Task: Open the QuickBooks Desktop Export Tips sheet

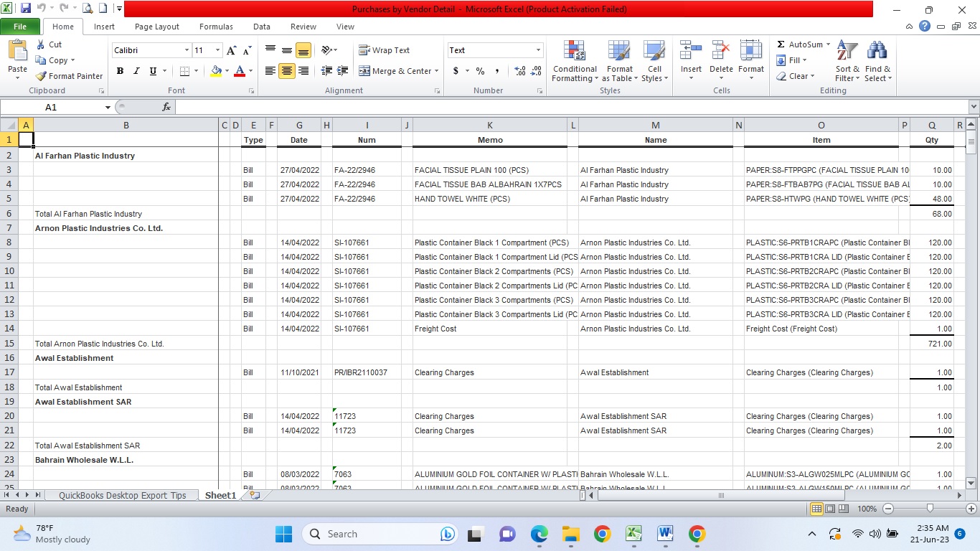Action: coord(122,495)
